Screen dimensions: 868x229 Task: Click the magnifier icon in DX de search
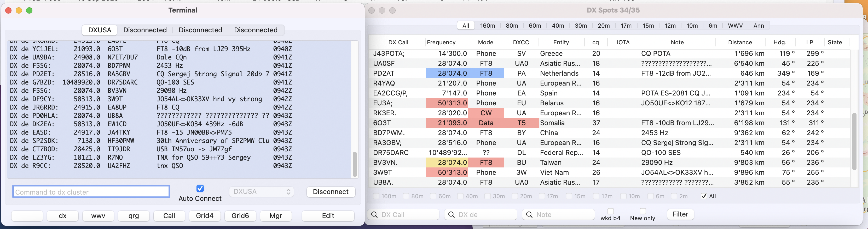[452, 215]
